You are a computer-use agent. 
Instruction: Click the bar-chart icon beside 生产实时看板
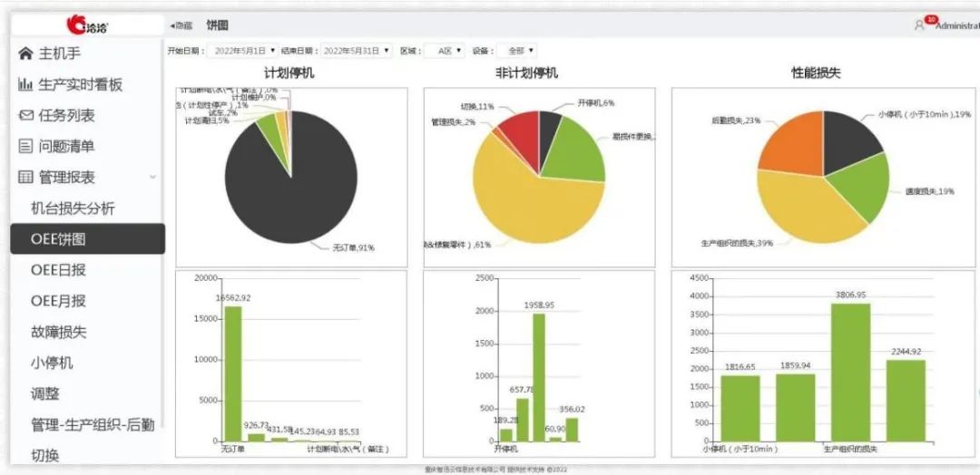25,84
